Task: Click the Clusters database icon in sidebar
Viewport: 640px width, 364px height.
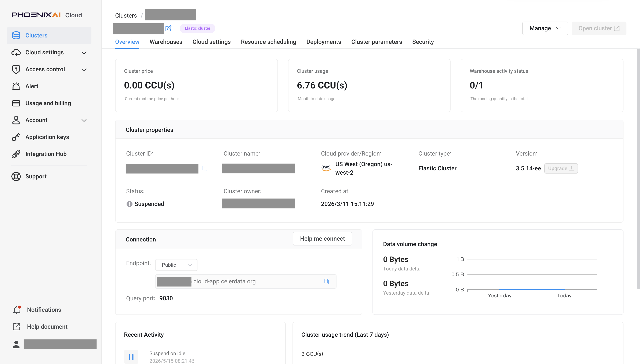Action: click(x=16, y=35)
